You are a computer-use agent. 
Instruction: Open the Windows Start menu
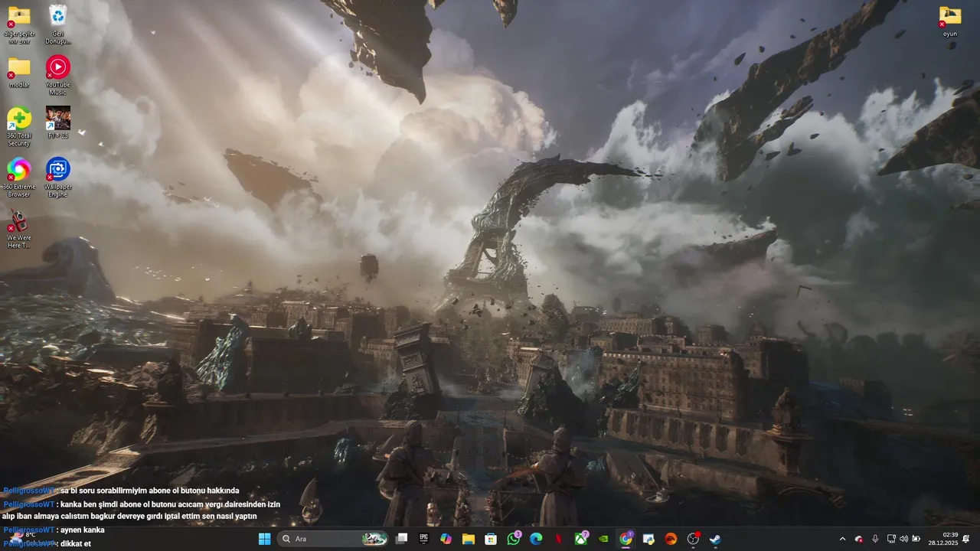(x=264, y=539)
